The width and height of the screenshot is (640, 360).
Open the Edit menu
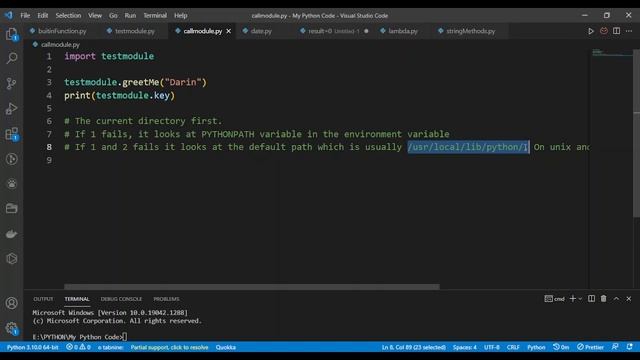[x=42, y=16]
